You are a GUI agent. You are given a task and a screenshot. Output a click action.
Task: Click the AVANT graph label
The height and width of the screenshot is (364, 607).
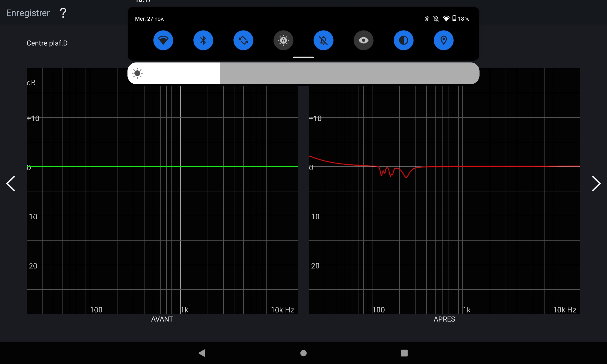162,319
